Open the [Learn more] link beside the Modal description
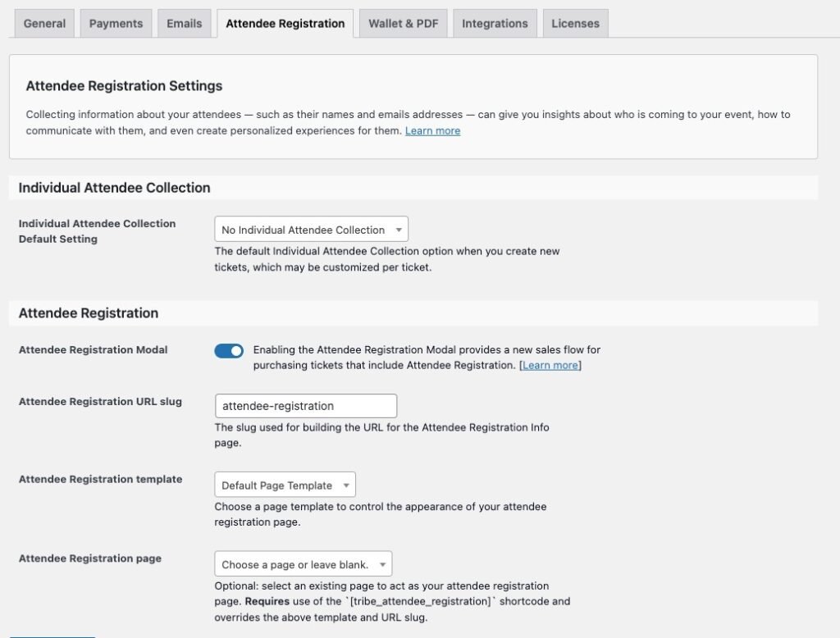 [550, 365]
